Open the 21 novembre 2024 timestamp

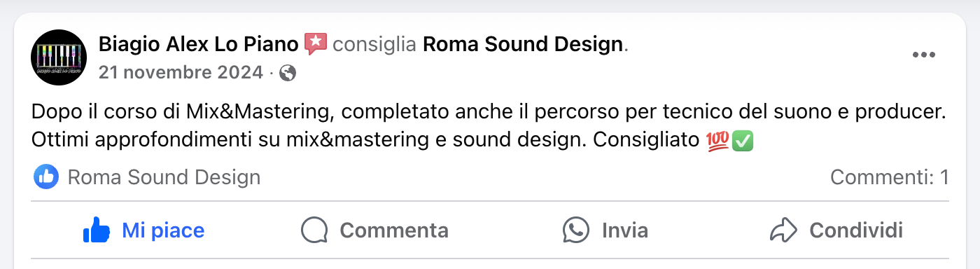pos(181,73)
